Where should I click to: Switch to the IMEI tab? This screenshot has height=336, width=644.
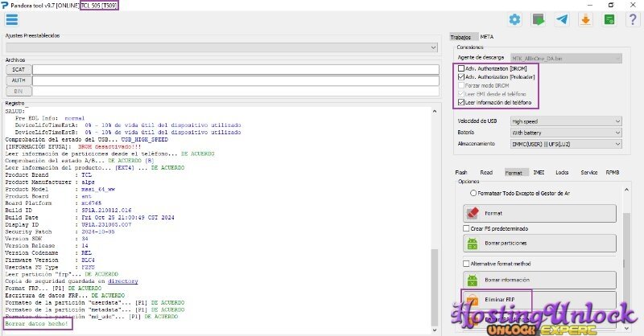tap(537, 172)
